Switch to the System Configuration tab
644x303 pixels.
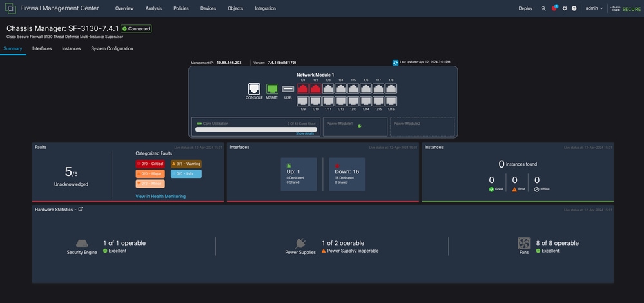pos(112,48)
